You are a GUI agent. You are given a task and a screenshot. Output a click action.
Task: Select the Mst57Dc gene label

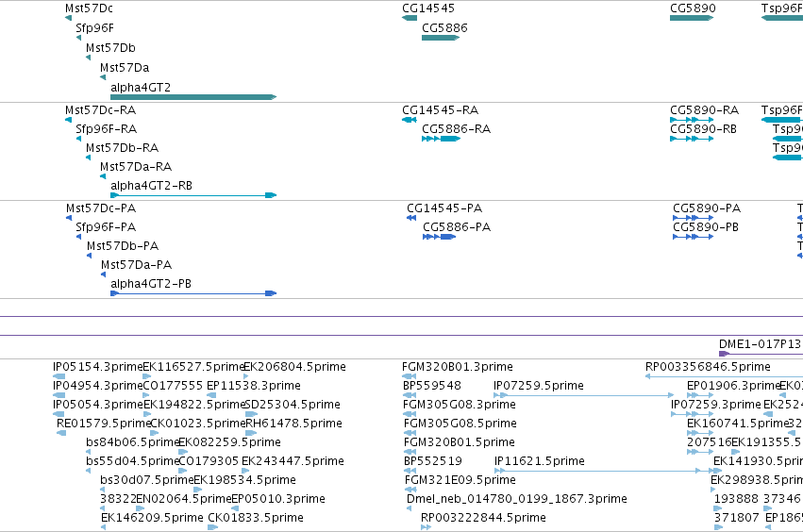(x=89, y=8)
